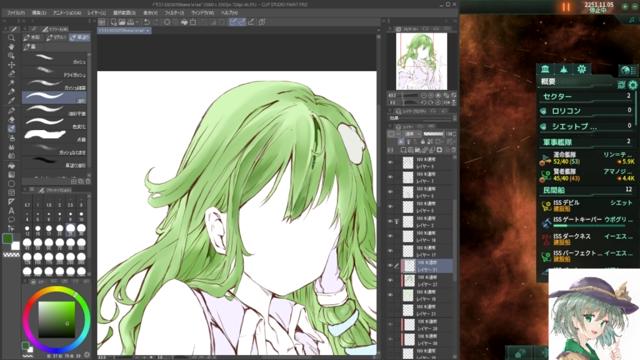Image resolution: width=640 pixels, height=360 pixels.
Task: Open the layer blending mode dropdown
Action: pyautogui.click(x=410, y=134)
